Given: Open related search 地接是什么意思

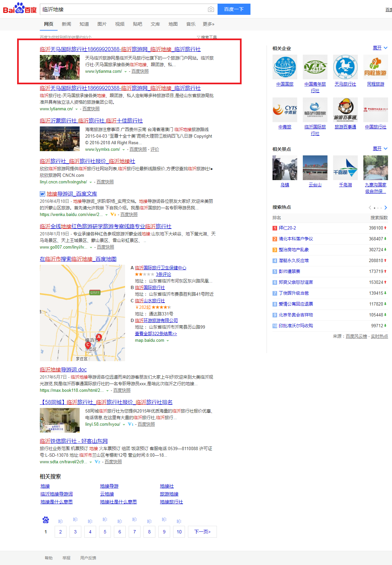Looking at the screenshot, I should tap(57, 502).
